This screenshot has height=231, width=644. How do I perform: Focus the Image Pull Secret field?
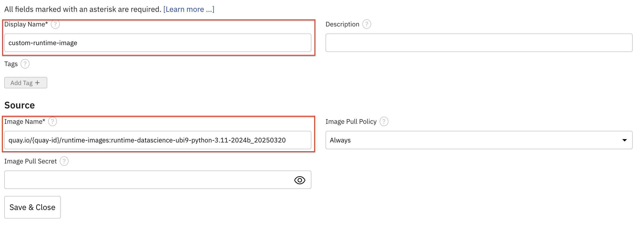[158, 180]
